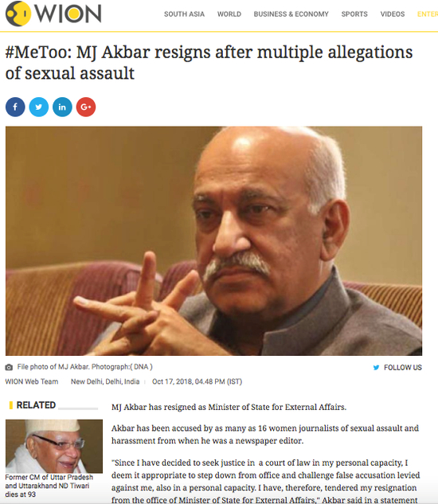Image resolution: width=438 pixels, height=504 pixels.
Task: Open related headline about ND Tiwari
Action: coord(49,486)
